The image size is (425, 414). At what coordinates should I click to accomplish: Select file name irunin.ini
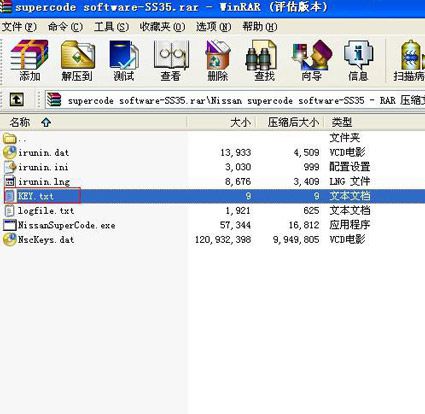43,167
